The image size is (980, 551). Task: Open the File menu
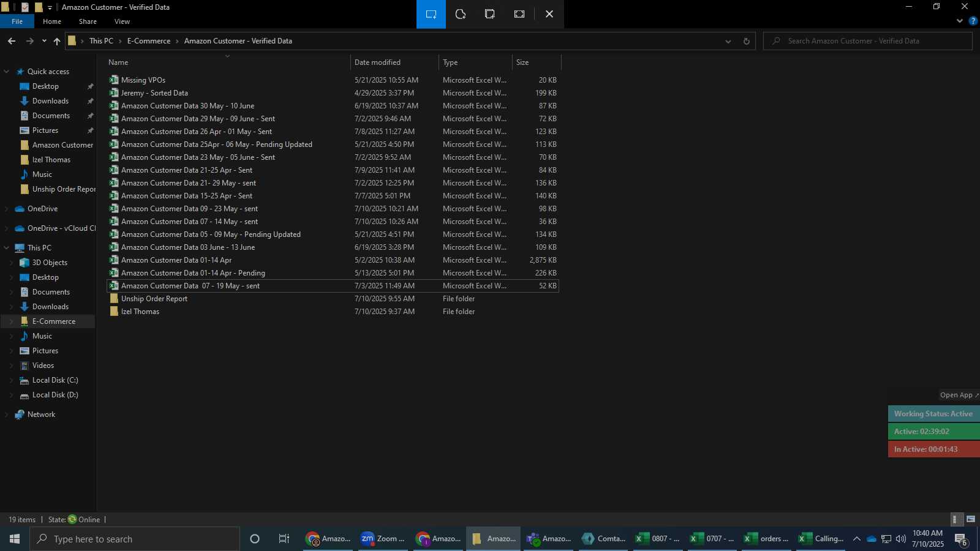17,21
